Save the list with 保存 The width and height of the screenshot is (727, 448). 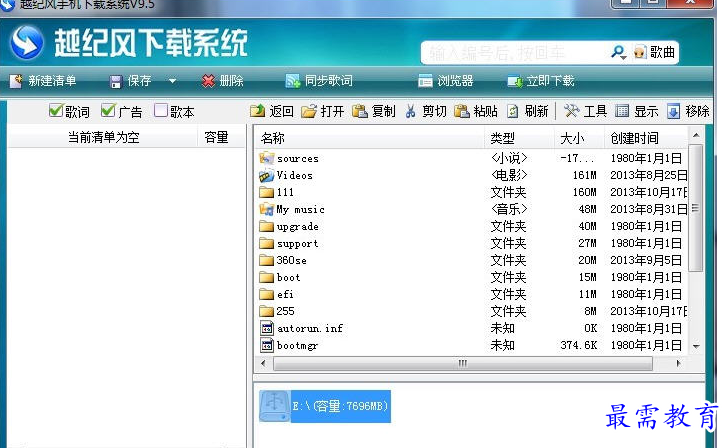coord(131,81)
